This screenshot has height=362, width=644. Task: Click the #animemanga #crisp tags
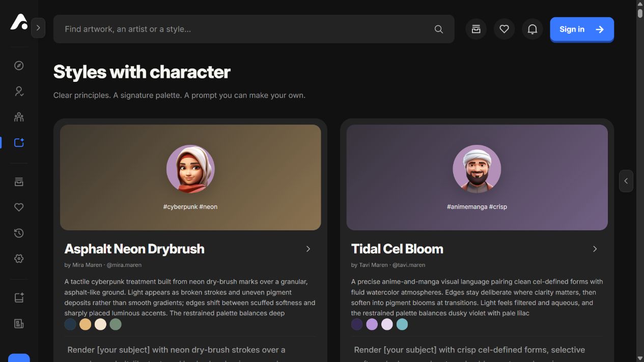point(477,206)
